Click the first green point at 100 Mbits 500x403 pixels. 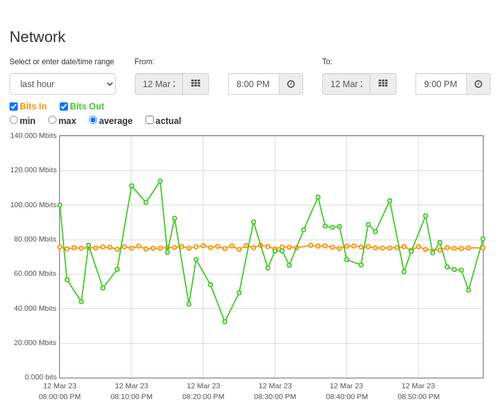[60, 205]
